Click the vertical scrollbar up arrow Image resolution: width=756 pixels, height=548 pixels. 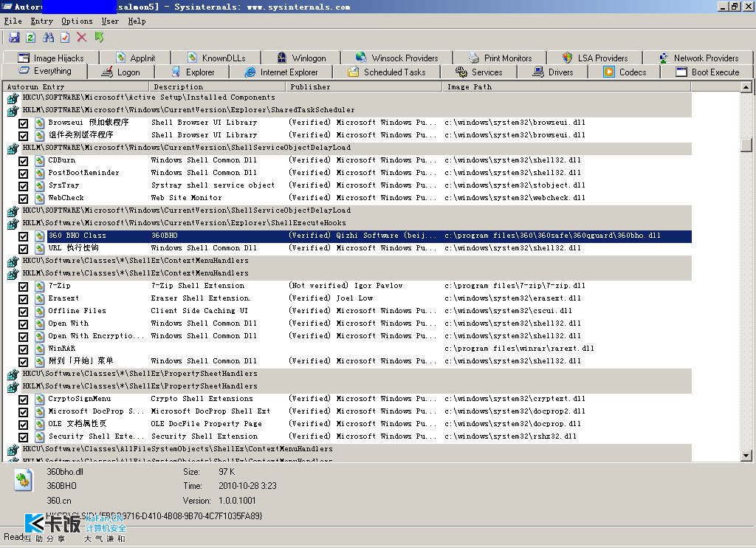pos(746,87)
